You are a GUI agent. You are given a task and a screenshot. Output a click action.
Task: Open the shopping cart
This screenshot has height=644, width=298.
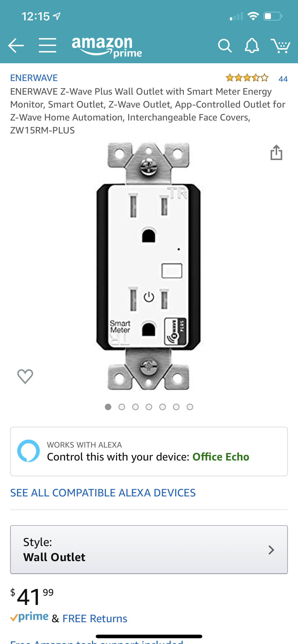pyautogui.click(x=280, y=46)
